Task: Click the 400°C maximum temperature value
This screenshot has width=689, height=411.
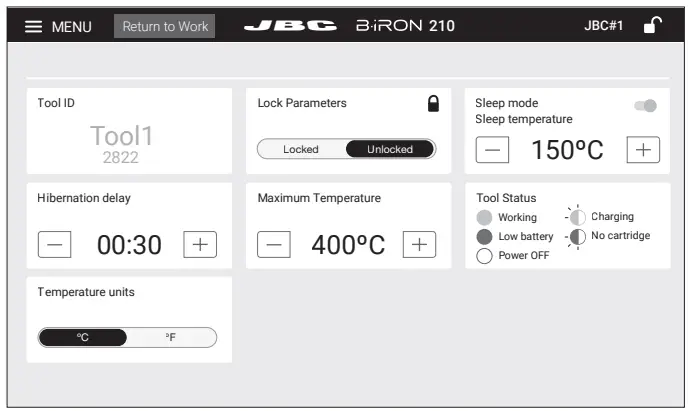Action: tap(348, 245)
